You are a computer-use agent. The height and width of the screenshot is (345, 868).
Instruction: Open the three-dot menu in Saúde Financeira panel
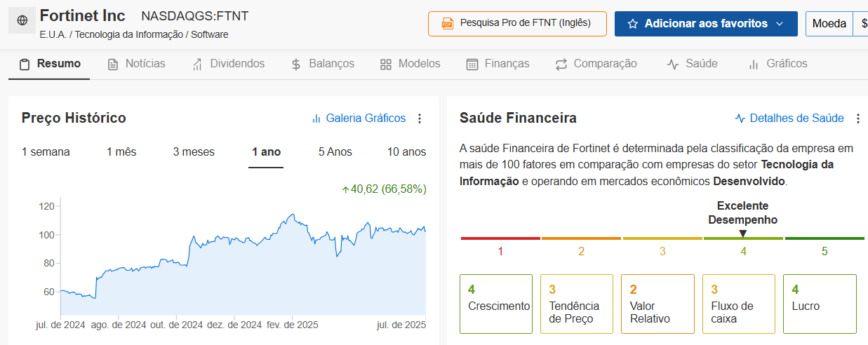[x=857, y=119]
